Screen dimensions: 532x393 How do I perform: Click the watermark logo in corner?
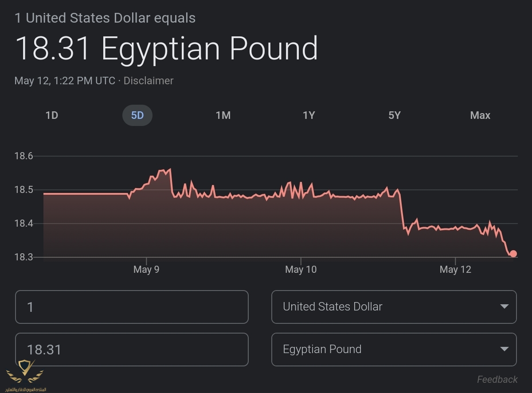click(x=24, y=375)
